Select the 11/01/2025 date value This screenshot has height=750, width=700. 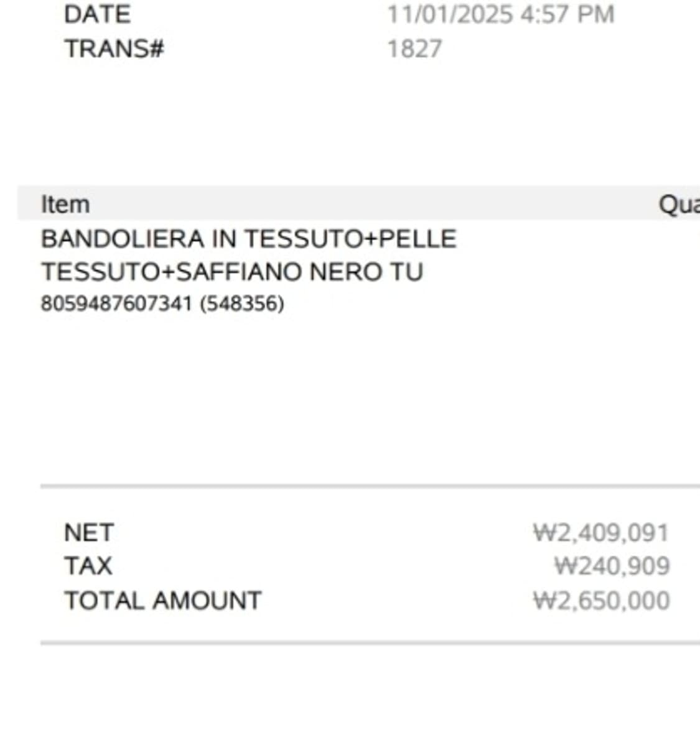(450, 14)
